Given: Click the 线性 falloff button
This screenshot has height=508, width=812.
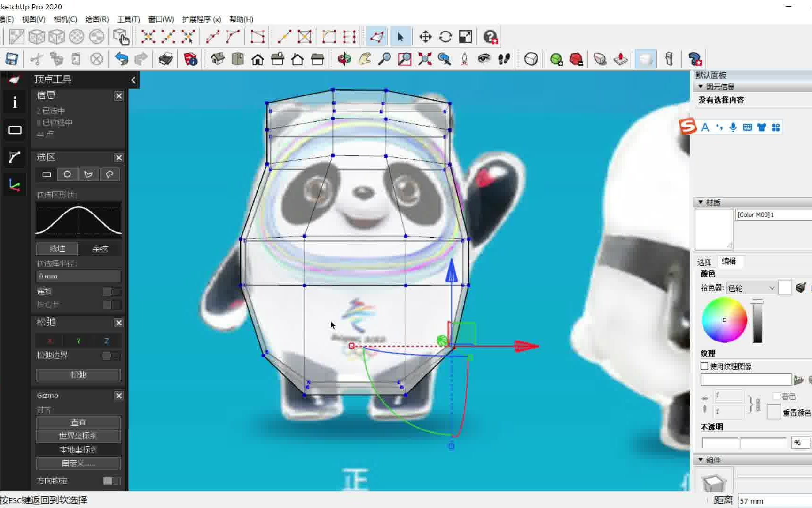Looking at the screenshot, I should pos(57,248).
